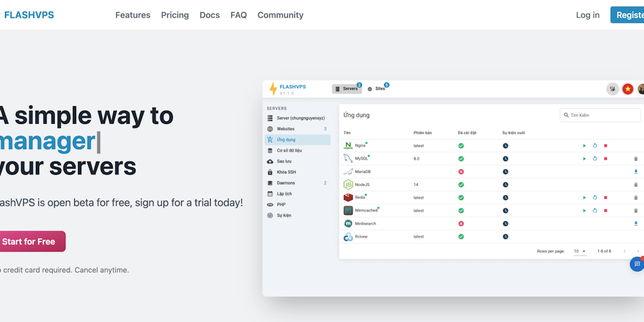
Task: Stop the MySQL service
Action: (606, 158)
